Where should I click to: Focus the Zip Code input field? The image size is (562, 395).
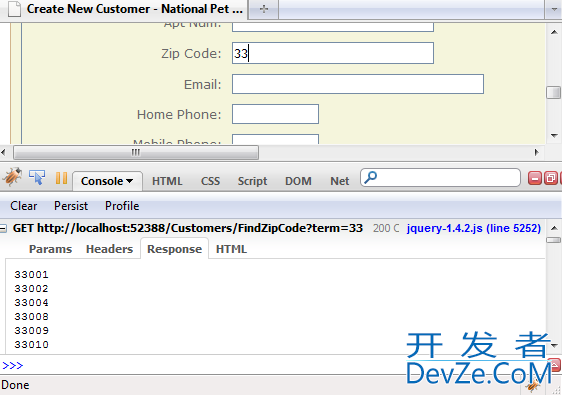333,53
